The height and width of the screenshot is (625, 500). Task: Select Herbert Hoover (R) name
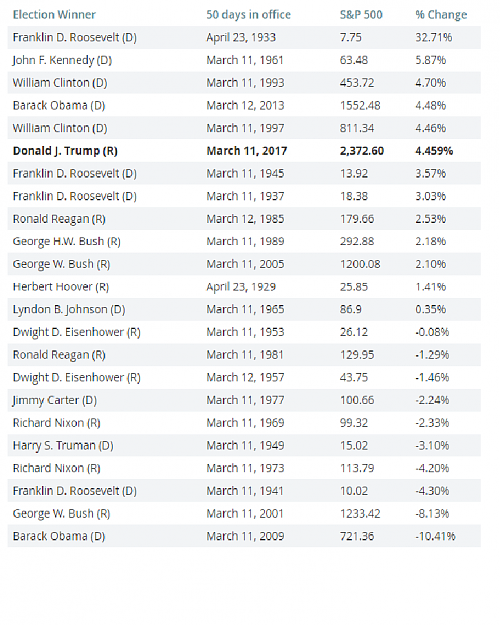[61, 287]
